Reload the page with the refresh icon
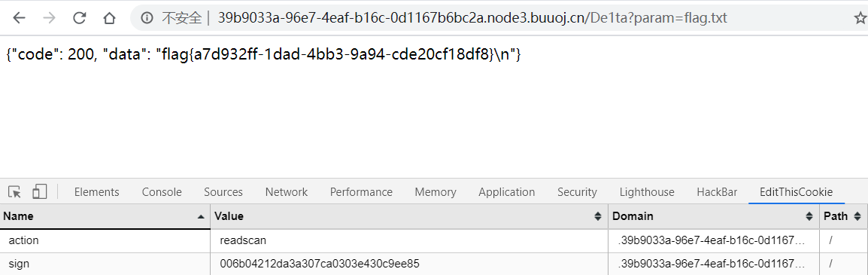Image resolution: width=868 pixels, height=275 pixels. coord(80,18)
